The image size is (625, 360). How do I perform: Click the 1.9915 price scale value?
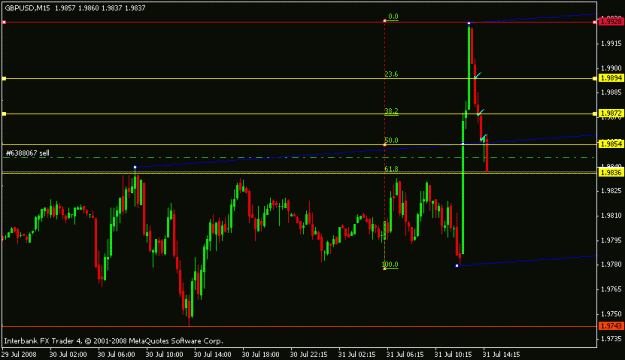611,43
